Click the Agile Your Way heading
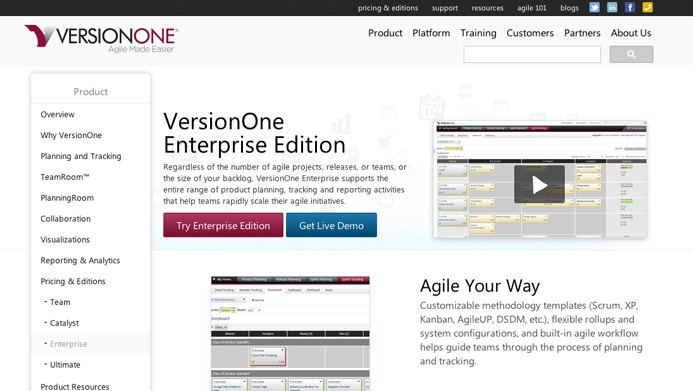This screenshot has height=391, width=693. [480, 286]
